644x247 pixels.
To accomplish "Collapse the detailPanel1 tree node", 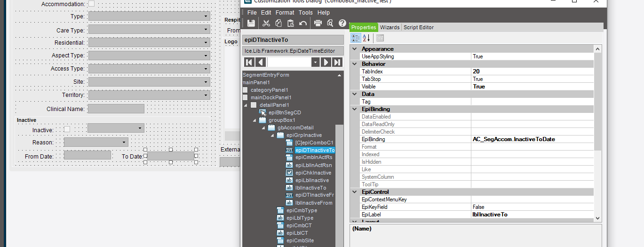I will [246, 105].
